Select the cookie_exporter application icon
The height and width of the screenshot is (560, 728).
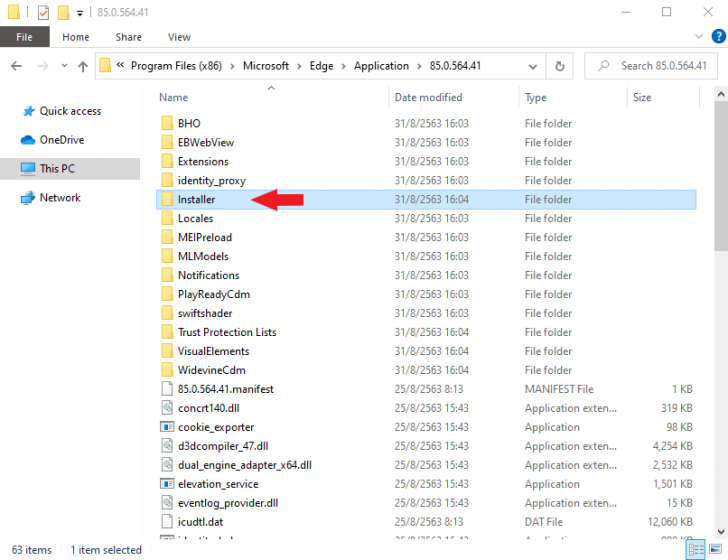click(x=167, y=427)
